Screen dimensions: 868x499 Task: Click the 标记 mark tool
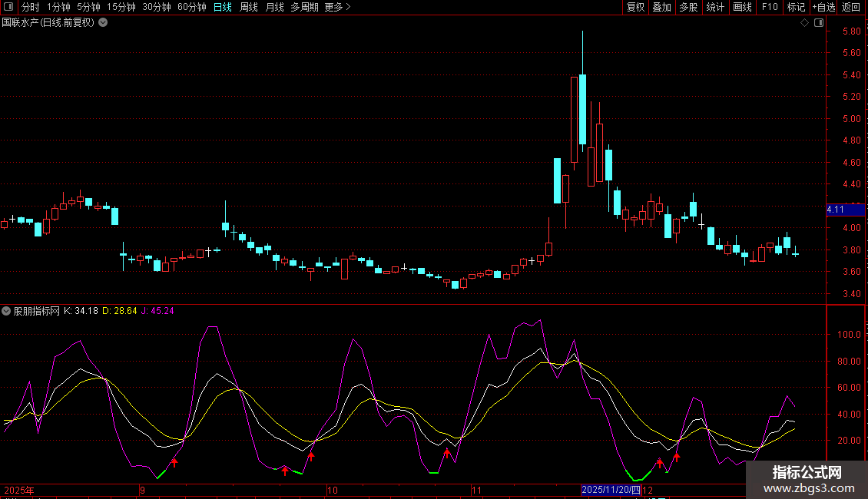796,8
